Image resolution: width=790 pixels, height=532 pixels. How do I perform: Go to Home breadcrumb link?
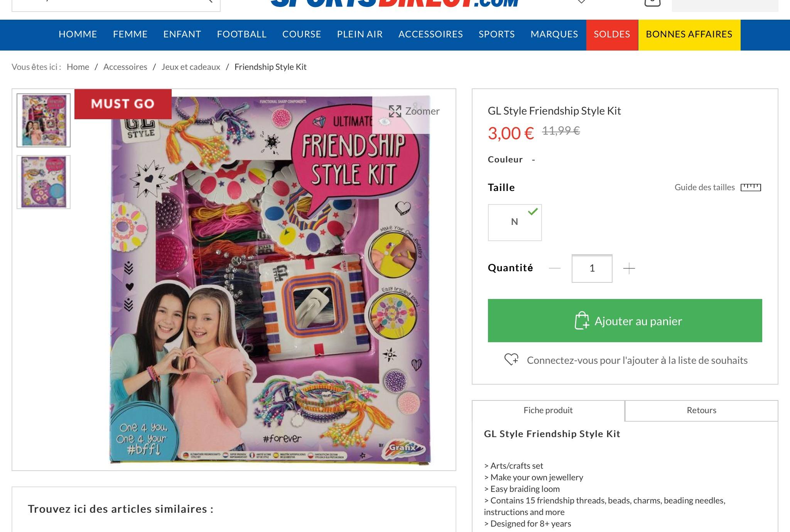(x=78, y=67)
